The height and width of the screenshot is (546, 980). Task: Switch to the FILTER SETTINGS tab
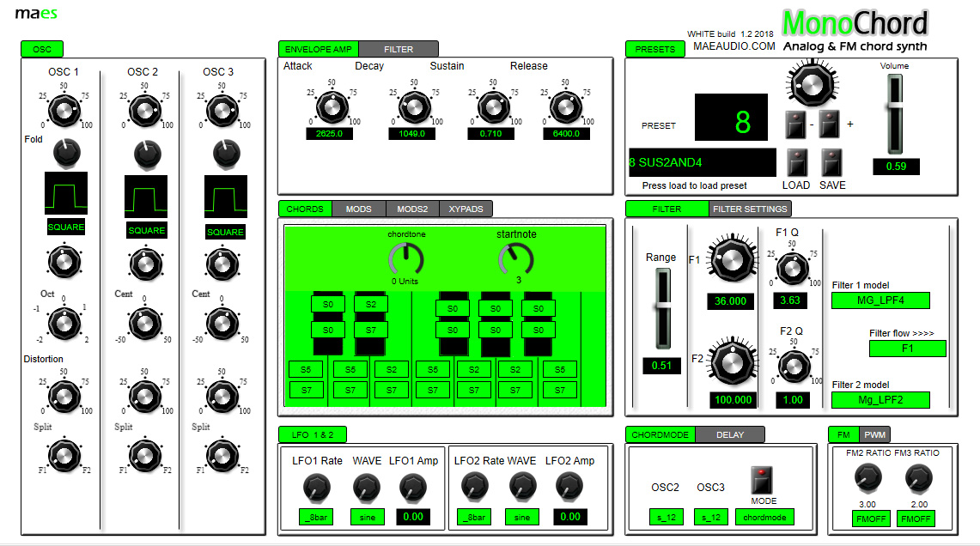click(x=750, y=209)
